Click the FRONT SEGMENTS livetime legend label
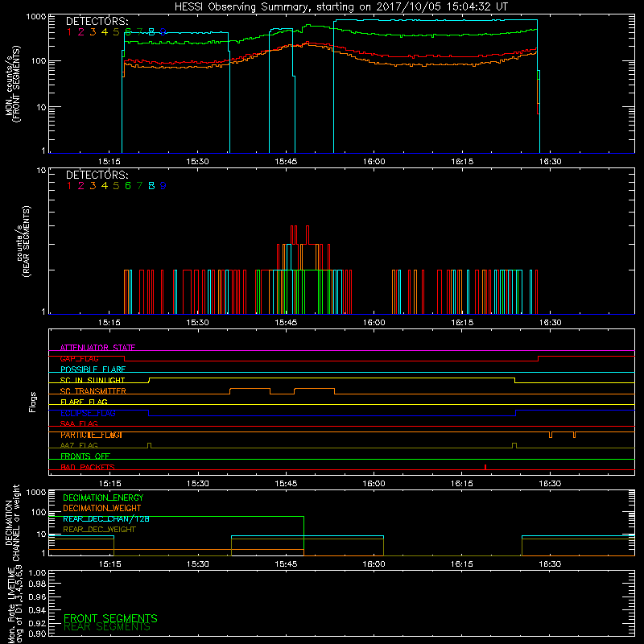This screenshot has width=644, height=644. [x=110, y=618]
